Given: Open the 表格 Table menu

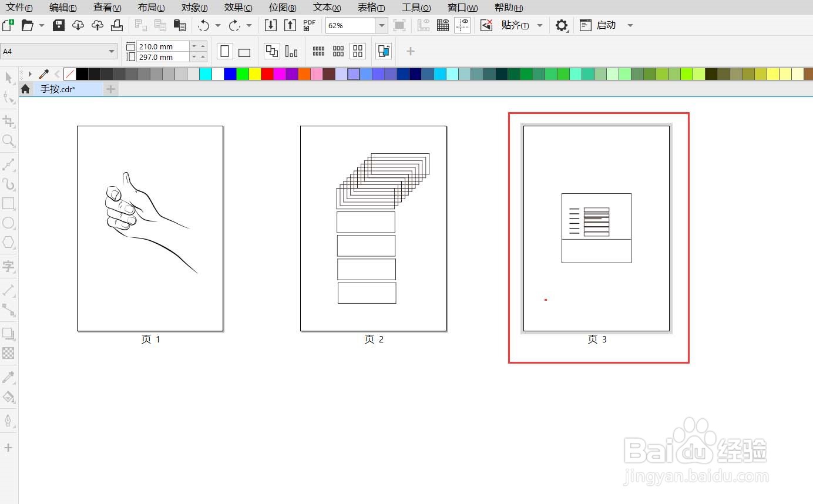Looking at the screenshot, I should pyautogui.click(x=371, y=8).
